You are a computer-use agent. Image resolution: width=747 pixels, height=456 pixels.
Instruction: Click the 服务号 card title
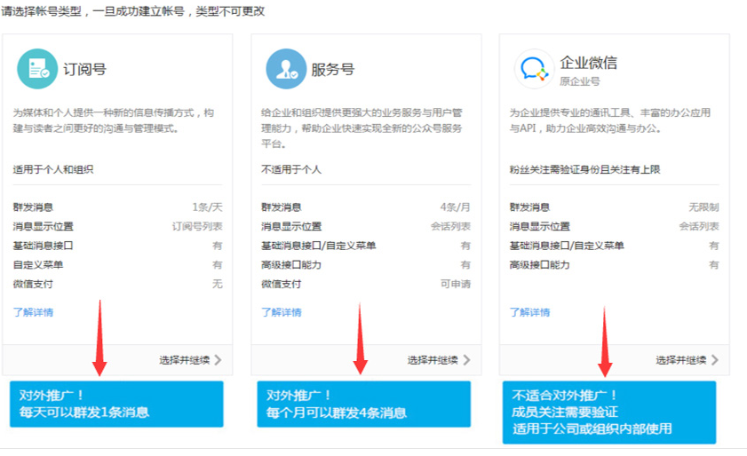(x=333, y=70)
